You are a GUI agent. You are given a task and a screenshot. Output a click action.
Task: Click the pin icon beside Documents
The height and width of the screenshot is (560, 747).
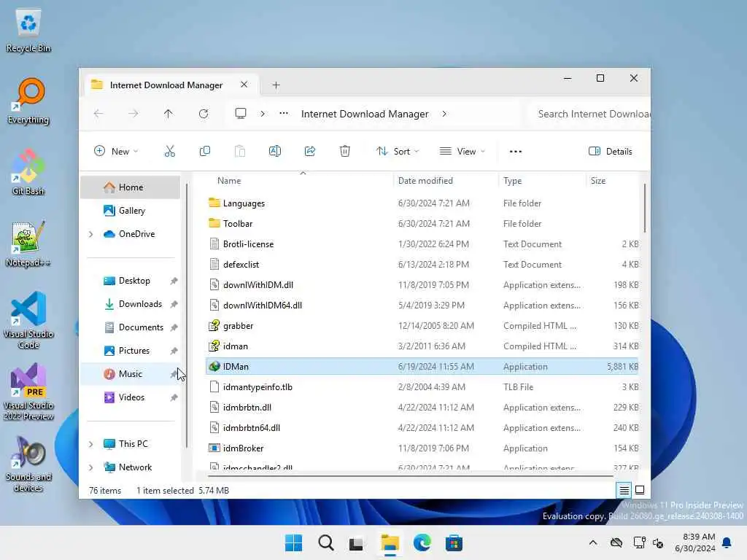(174, 327)
